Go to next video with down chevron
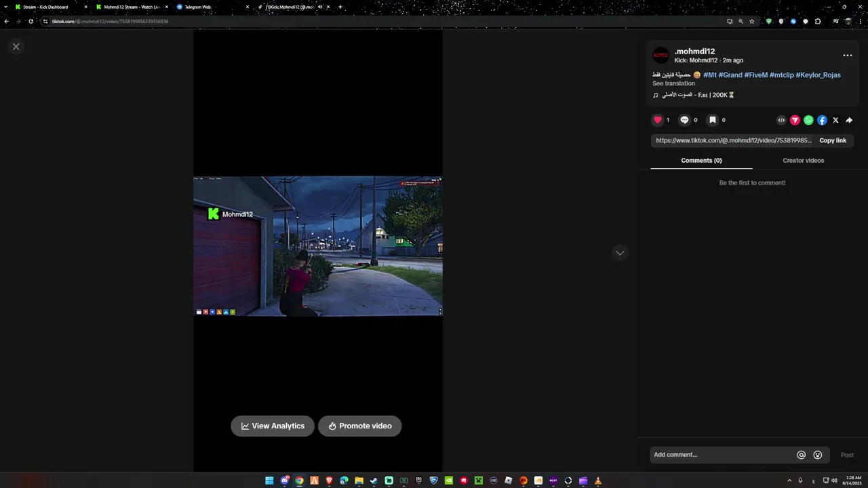868x488 pixels. pos(620,253)
